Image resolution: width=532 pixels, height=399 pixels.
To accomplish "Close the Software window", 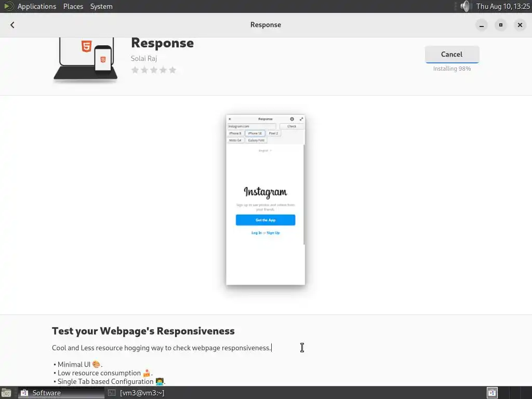I will point(520,25).
